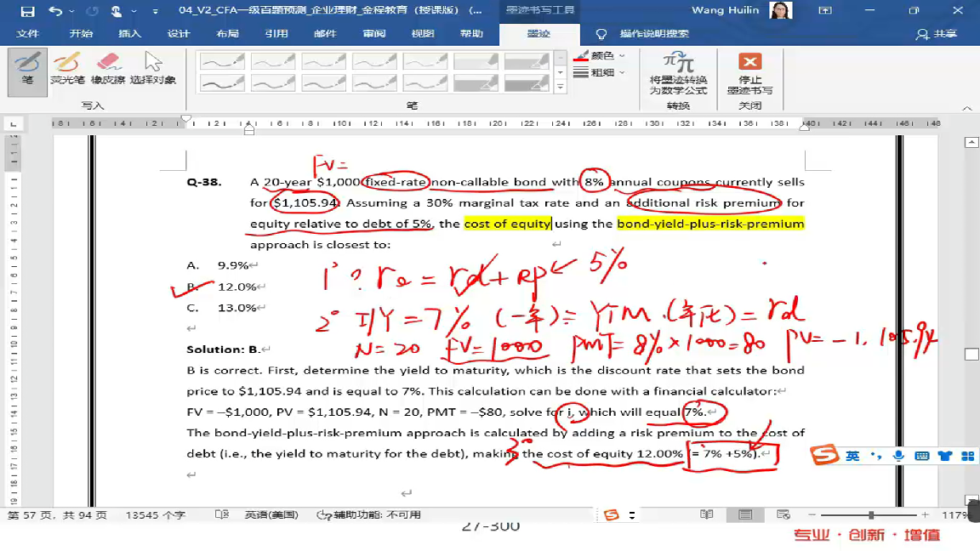Image resolution: width=980 pixels, height=551 pixels.
Task: Expand the pen styles gallery
Action: (x=560, y=87)
